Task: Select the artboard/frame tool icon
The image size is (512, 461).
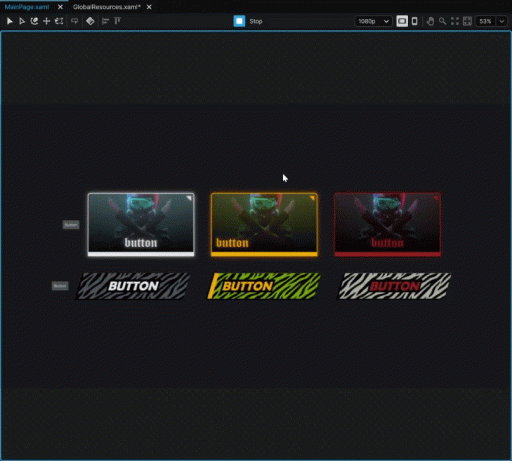Action: coord(59,21)
